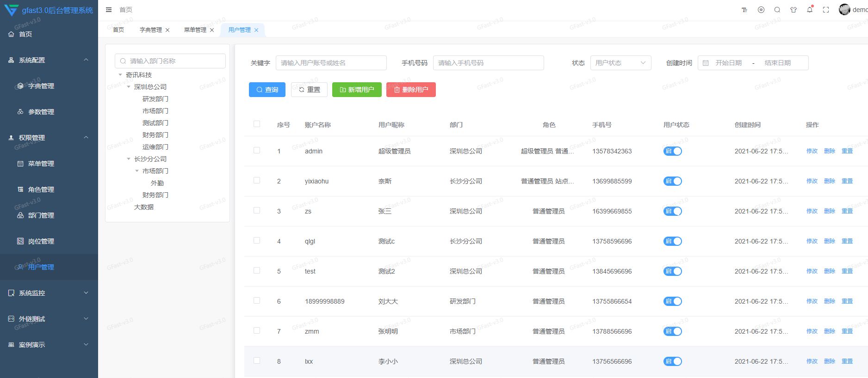The width and height of the screenshot is (868, 378).
Task: Expand the 系统监控 sidebar group
Action: 49,293
